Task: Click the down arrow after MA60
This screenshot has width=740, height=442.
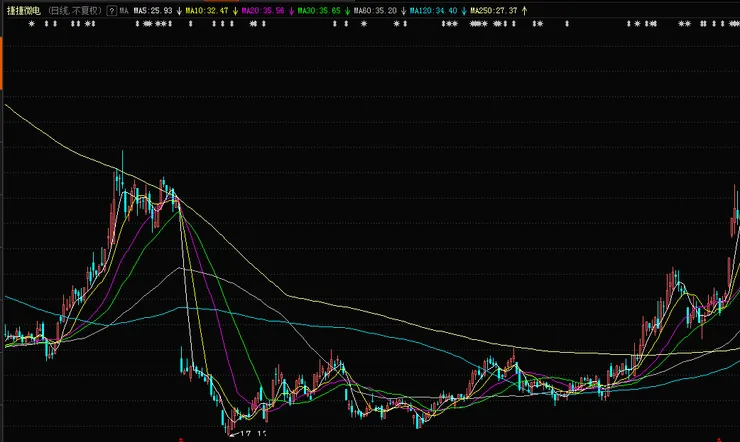Action: 404,11
